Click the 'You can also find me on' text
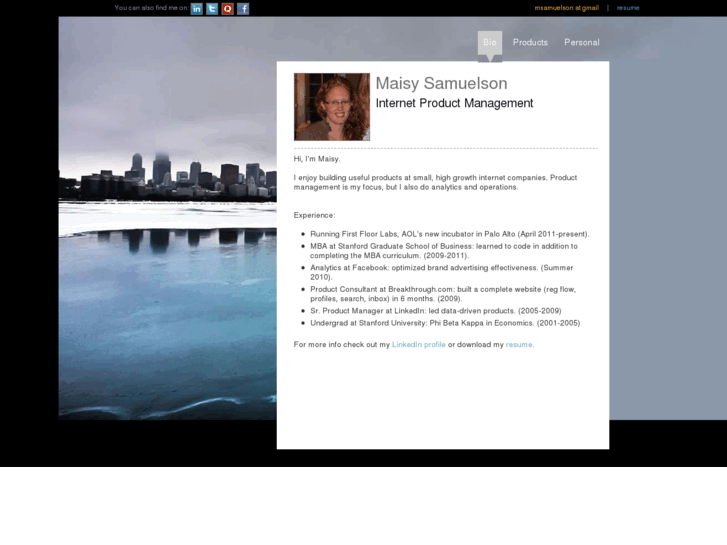This screenshot has height=545, width=727. coord(151,8)
